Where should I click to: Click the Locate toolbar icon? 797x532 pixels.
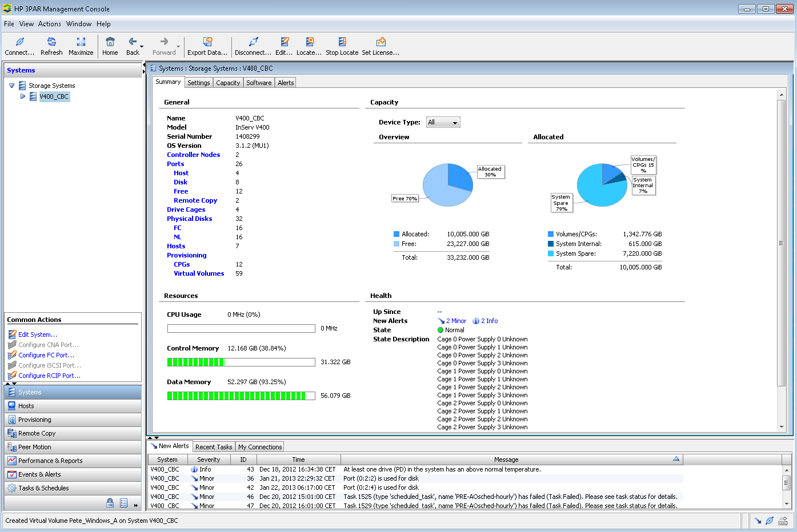[309, 42]
